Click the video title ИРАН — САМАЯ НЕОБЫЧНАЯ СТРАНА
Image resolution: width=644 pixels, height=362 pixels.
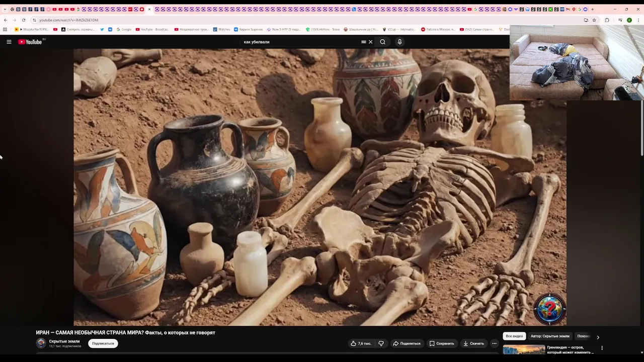click(x=126, y=333)
